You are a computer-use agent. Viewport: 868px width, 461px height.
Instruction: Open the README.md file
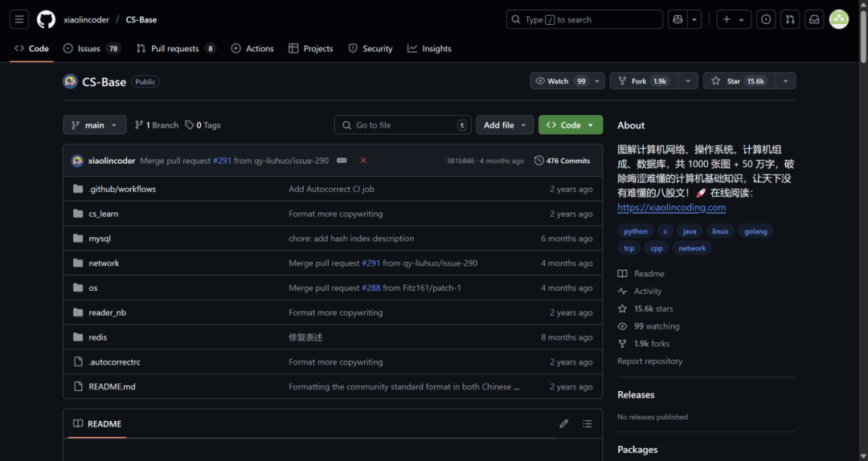pyautogui.click(x=112, y=387)
